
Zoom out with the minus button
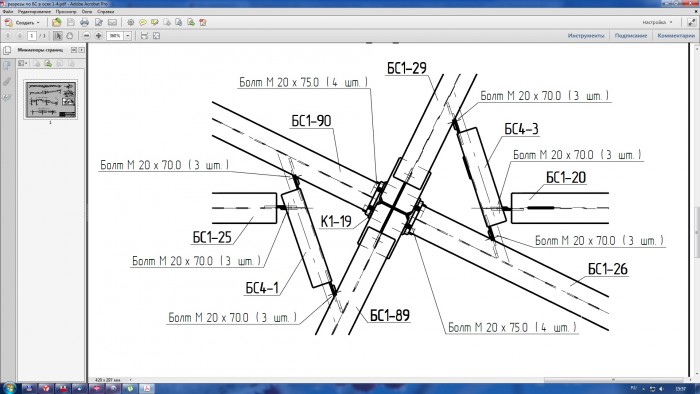coord(87,36)
